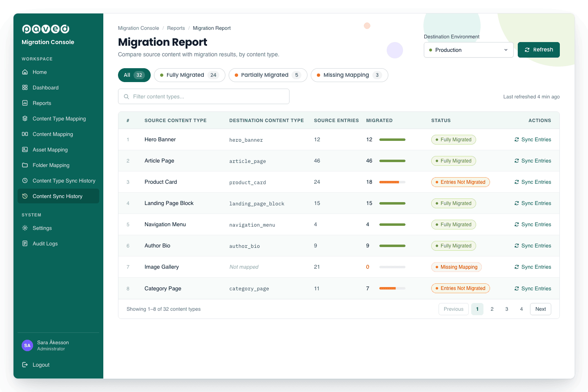588x392 pixels.
Task: Sync Entries for Category Page
Action: click(x=533, y=289)
